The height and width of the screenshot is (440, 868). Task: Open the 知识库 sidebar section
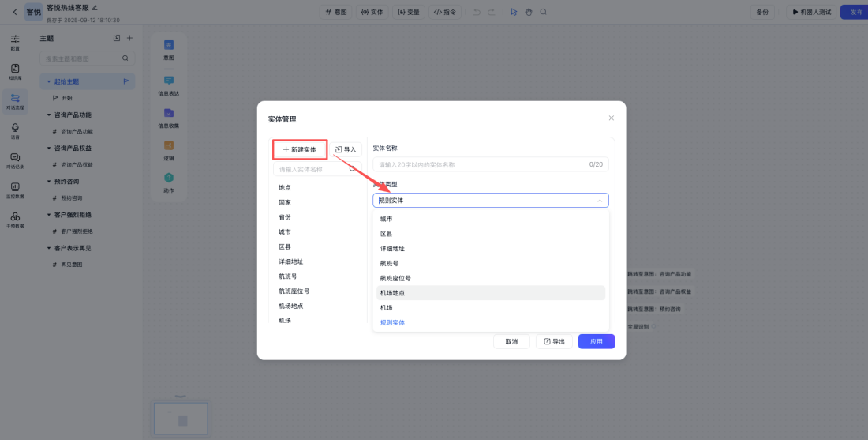[15, 71]
